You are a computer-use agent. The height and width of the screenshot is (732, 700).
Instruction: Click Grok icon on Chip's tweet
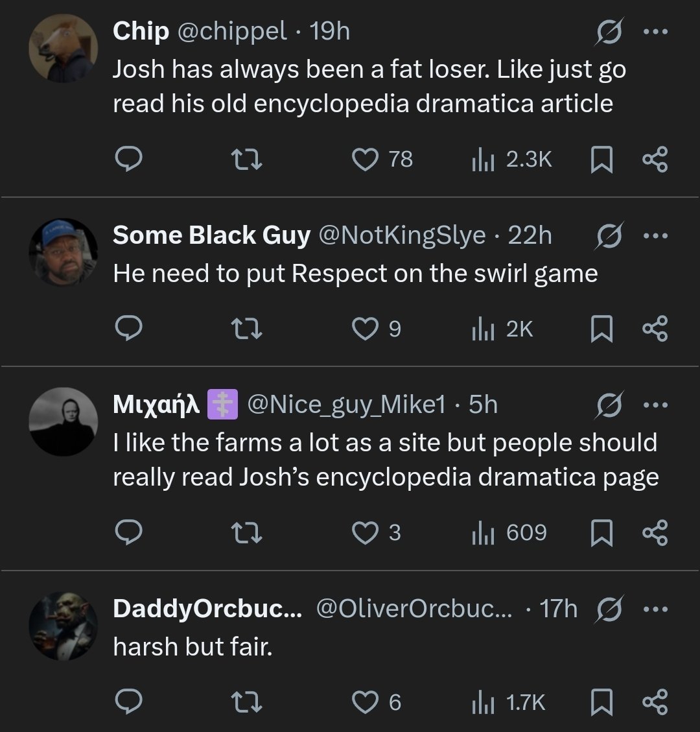[x=610, y=31]
